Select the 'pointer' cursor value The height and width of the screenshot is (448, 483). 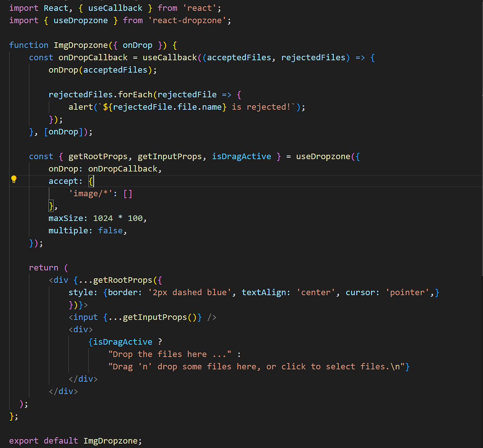click(408, 292)
